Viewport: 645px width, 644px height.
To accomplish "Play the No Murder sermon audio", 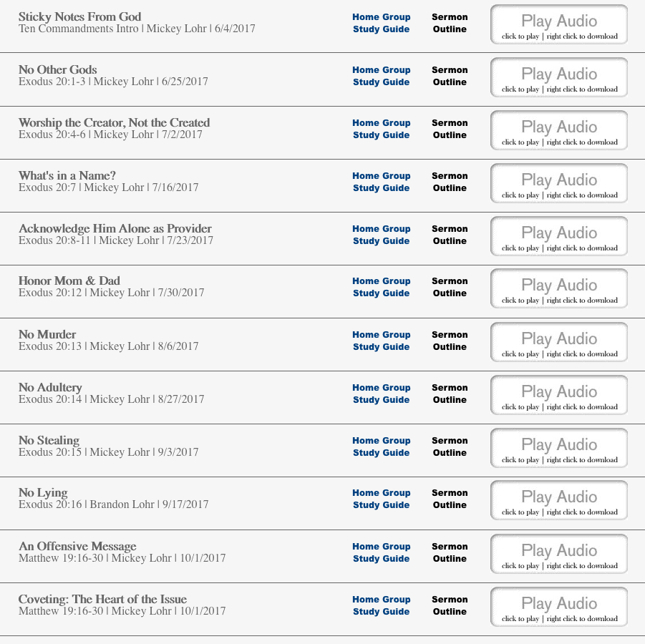I will [x=559, y=343].
